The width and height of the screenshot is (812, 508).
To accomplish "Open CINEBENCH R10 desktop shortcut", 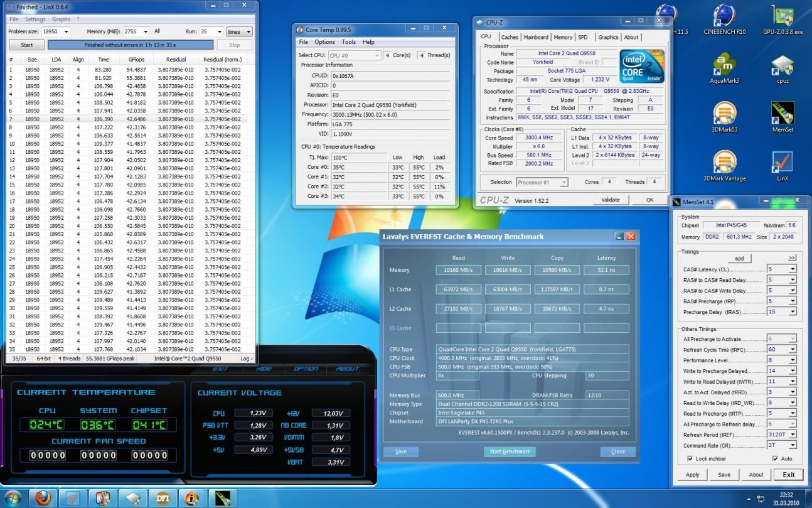I will point(724,19).
